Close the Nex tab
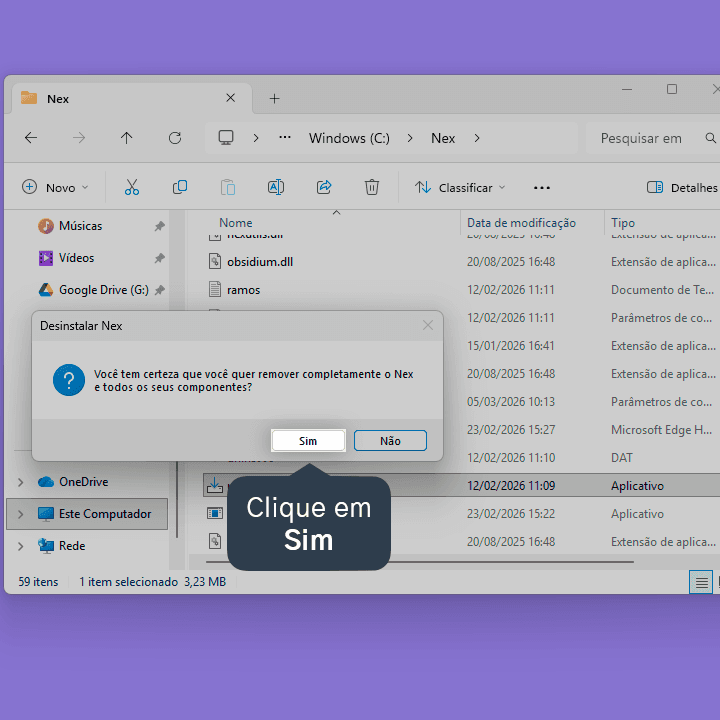 [x=231, y=98]
